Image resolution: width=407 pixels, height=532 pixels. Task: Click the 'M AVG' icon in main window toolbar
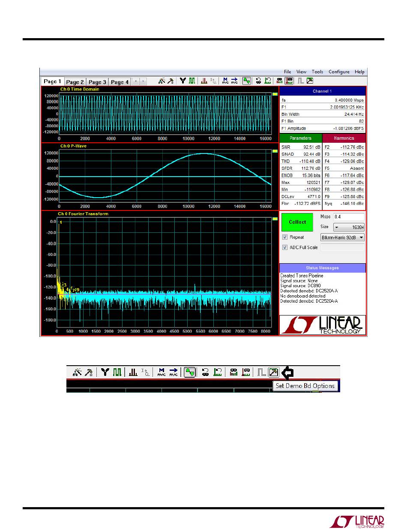(225, 81)
